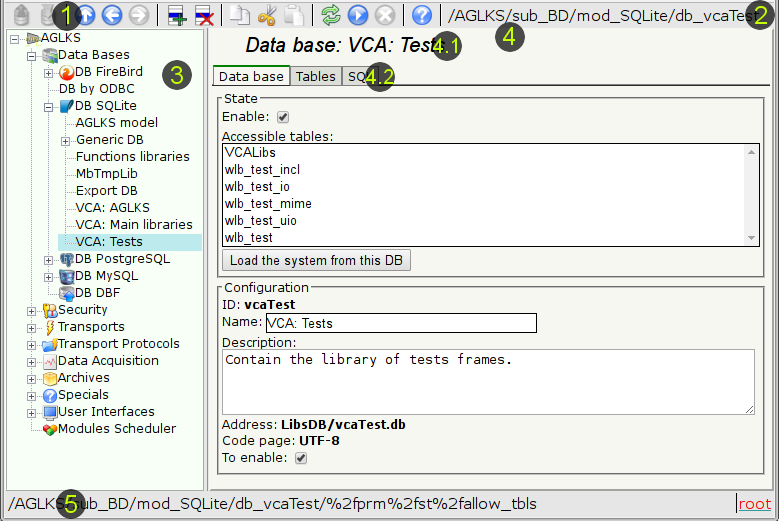Expand the Data Acquisition tree node
This screenshot has width=779, height=521.
(32, 361)
